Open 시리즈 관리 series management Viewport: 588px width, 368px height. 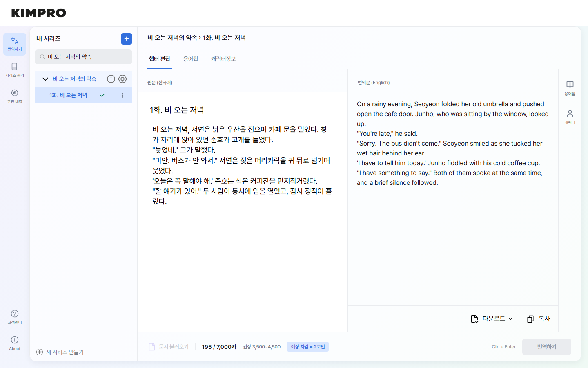pyautogui.click(x=15, y=70)
